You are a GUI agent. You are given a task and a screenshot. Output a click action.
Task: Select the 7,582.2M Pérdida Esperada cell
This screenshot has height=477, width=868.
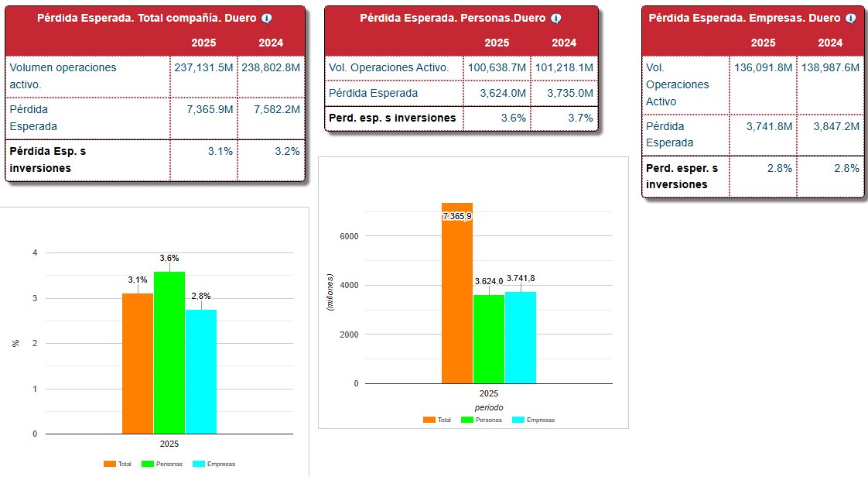point(271,118)
